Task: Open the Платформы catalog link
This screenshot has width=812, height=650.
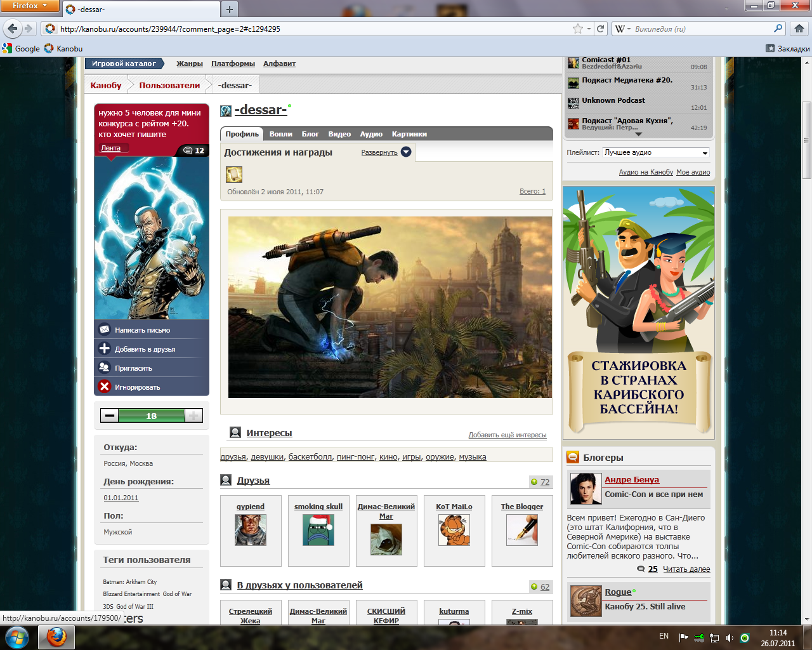Action: 233,63
